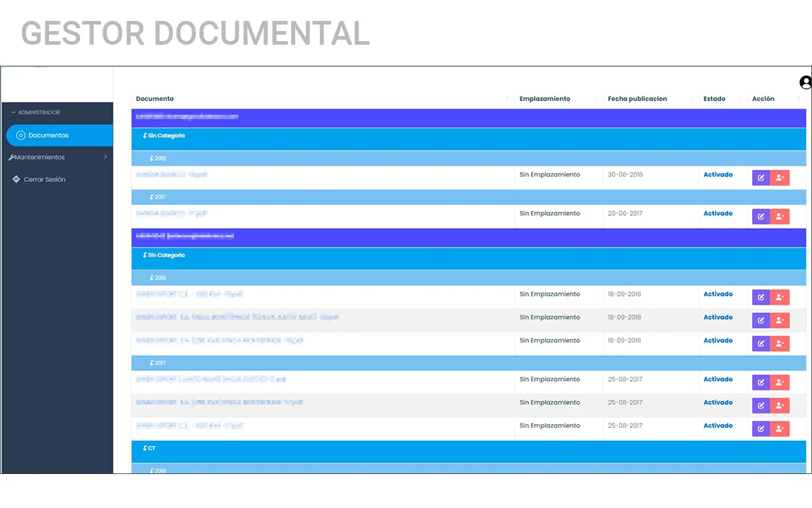
Task: Collapse the 2018 group above the 18-09-2018 rows
Action: (x=468, y=278)
